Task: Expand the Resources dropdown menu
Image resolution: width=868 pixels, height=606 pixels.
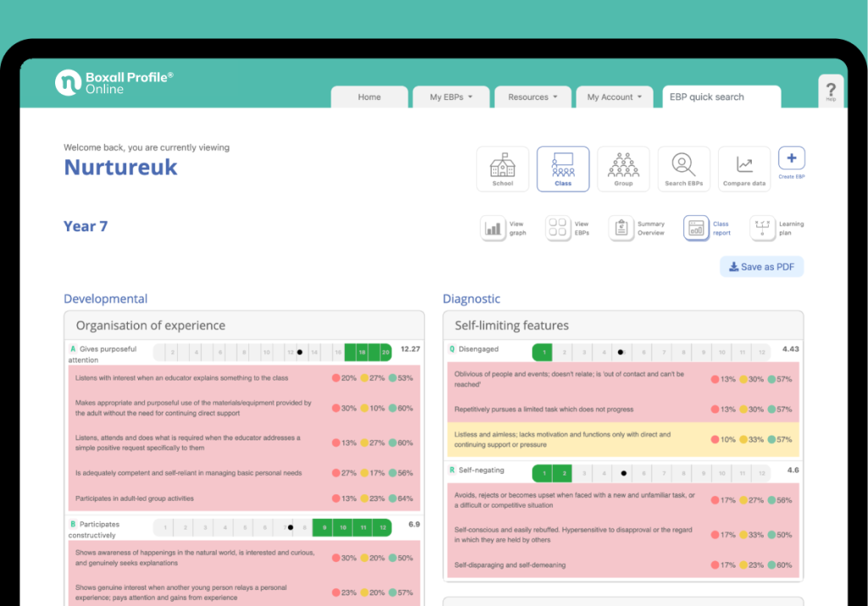Action: (x=532, y=97)
